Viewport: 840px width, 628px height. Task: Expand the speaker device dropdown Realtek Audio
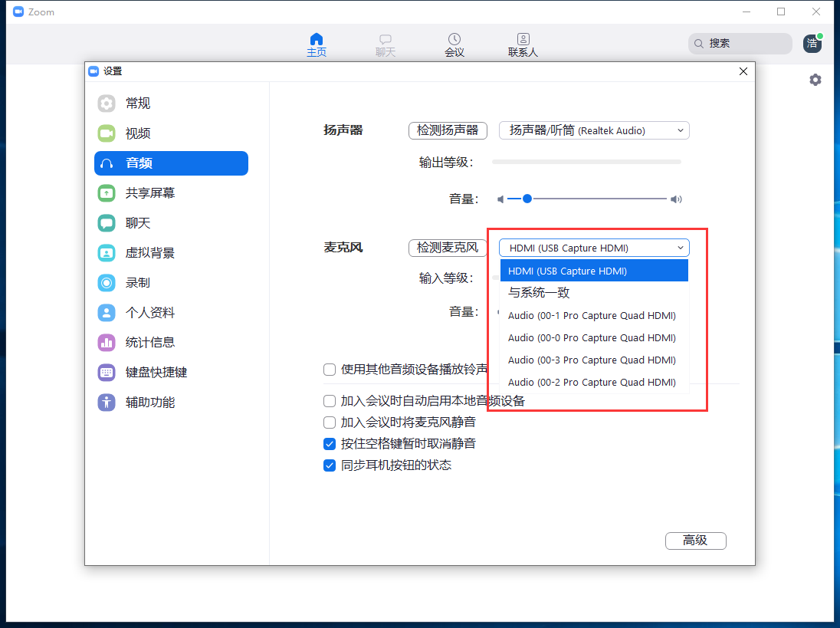tap(594, 131)
